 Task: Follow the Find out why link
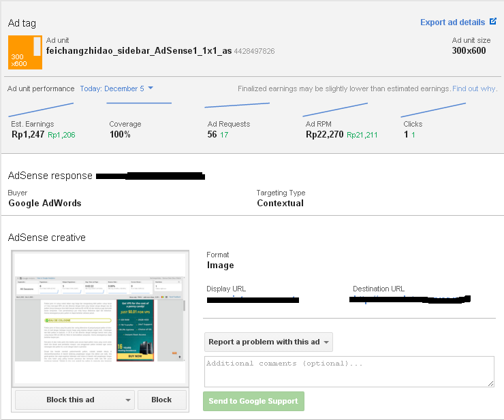point(475,88)
